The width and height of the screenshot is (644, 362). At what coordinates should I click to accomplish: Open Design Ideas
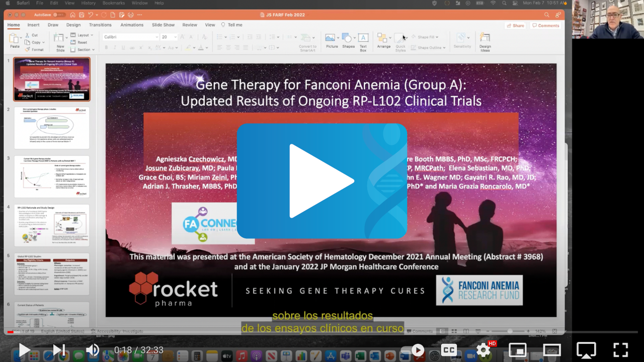point(484,39)
